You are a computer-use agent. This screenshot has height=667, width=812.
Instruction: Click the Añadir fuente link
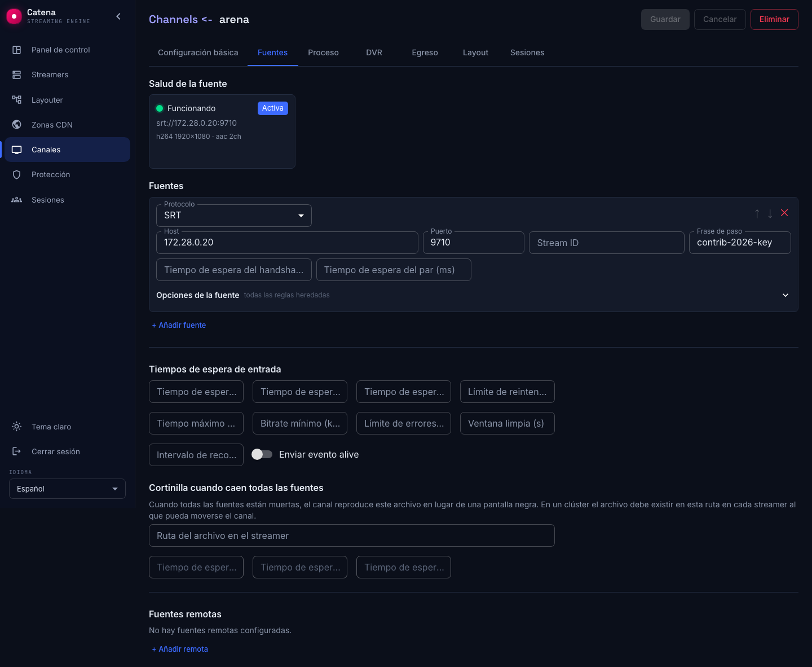[x=179, y=325]
